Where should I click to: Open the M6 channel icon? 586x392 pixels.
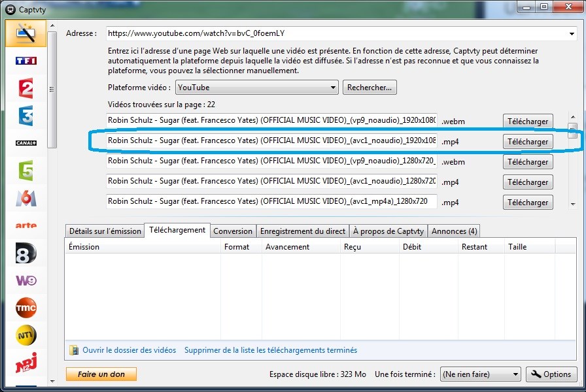point(26,198)
